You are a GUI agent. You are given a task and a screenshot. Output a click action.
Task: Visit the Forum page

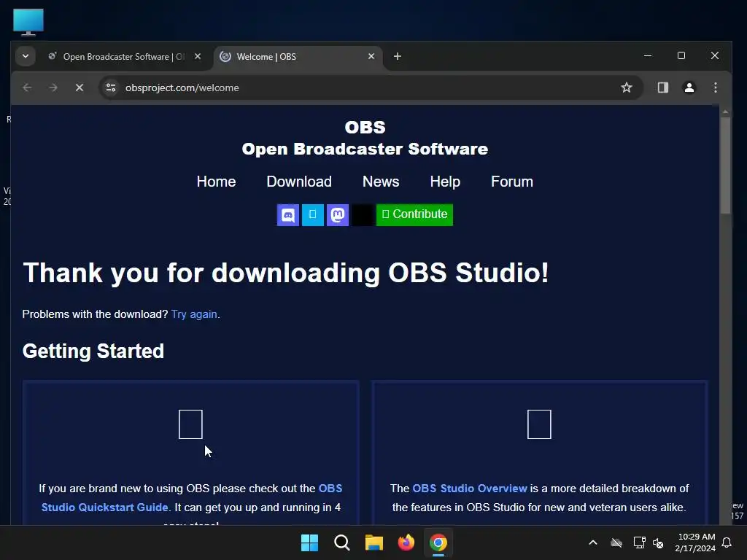[511, 182]
